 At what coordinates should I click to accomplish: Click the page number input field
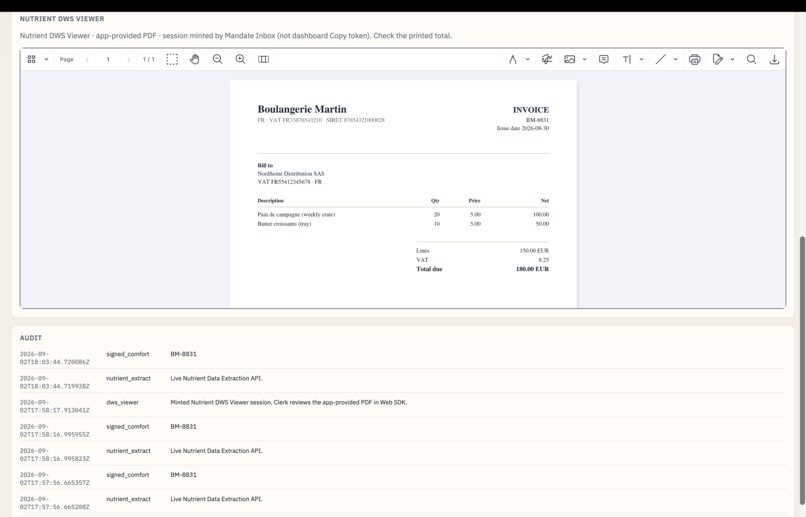point(108,60)
